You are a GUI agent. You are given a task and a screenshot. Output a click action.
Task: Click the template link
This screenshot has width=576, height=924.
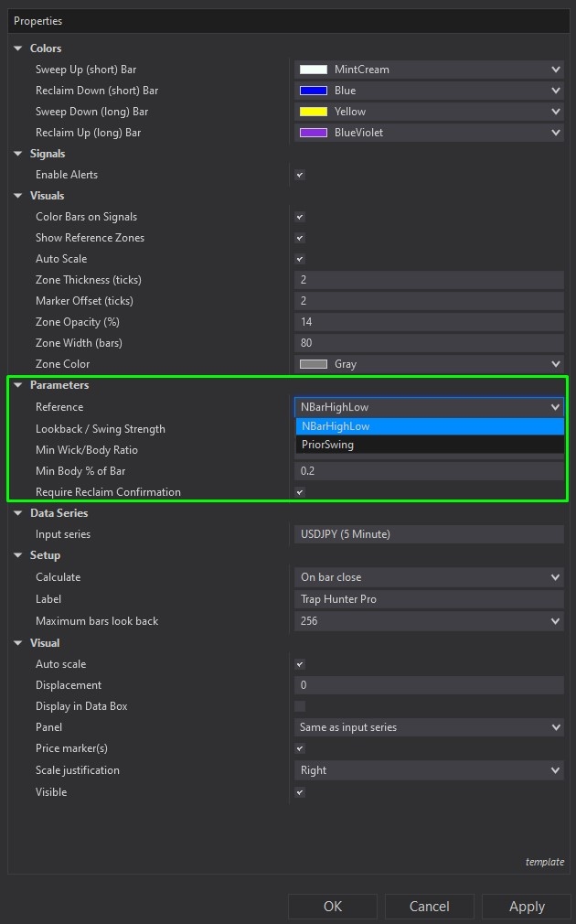(545, 861)
